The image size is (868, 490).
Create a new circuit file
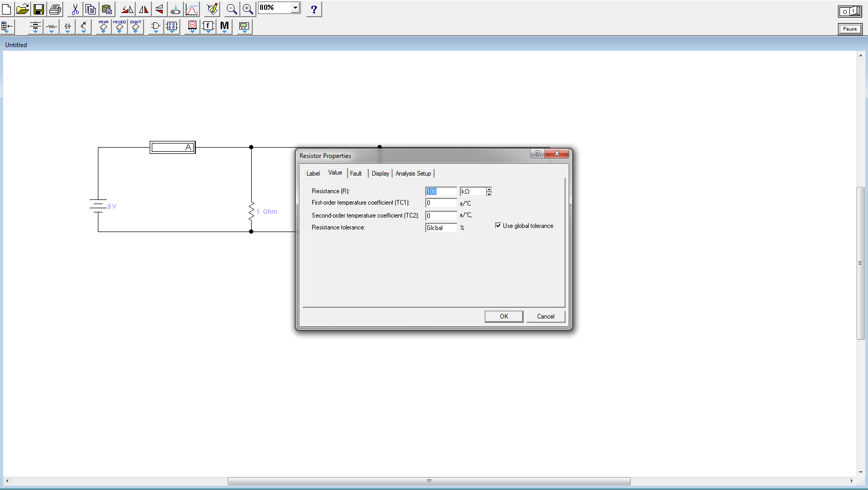click(x=7, y=9)
